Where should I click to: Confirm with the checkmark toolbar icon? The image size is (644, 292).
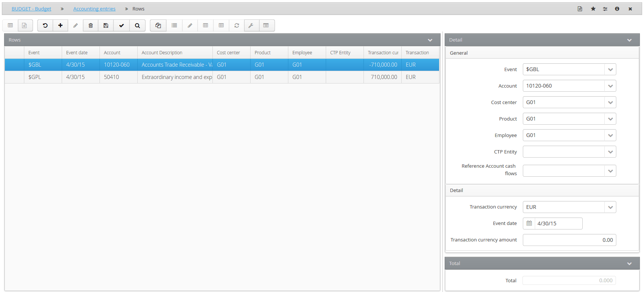(122, 25)
